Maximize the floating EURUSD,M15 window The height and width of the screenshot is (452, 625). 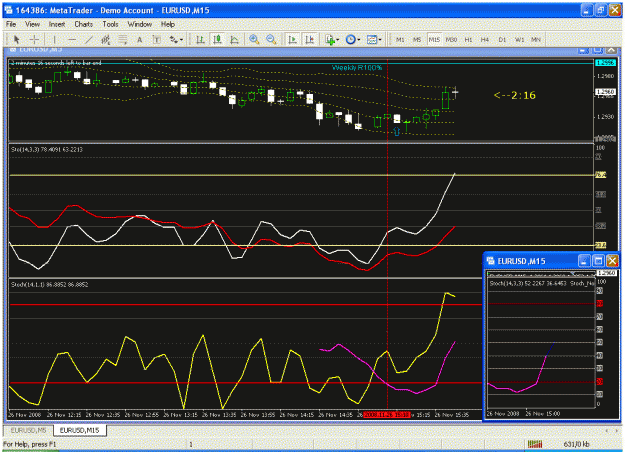598,261
